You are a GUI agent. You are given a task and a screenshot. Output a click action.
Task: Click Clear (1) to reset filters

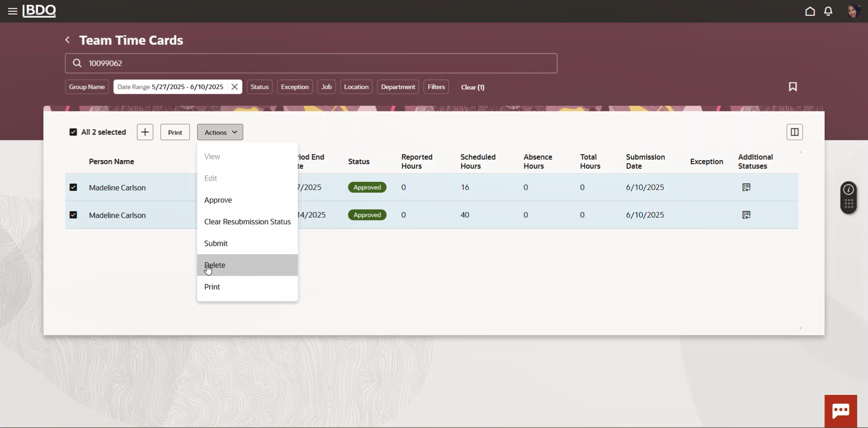point(473,87)
